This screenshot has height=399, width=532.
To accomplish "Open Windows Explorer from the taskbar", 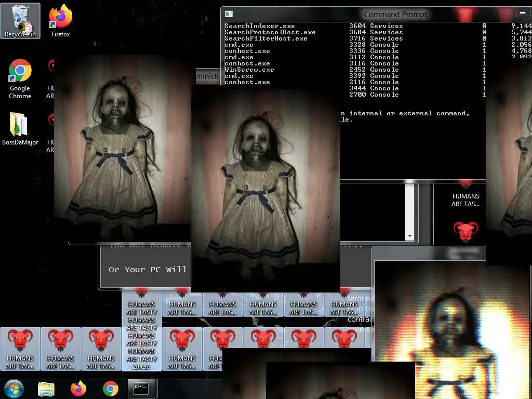I will pos(46,389).
